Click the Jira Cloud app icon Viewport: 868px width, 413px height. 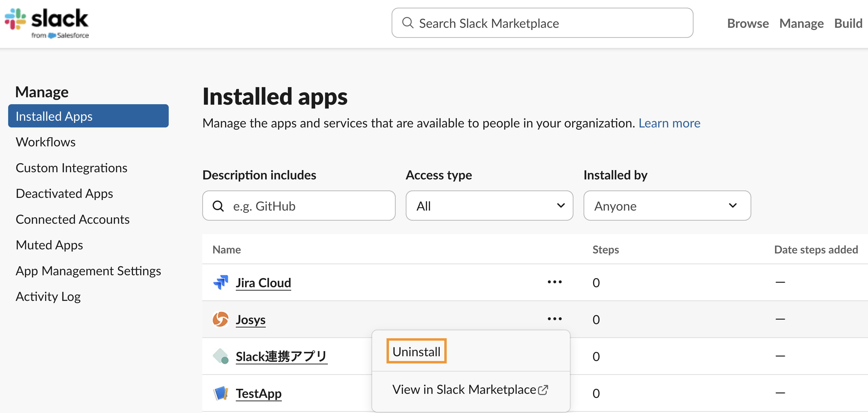tap(221, 282)
